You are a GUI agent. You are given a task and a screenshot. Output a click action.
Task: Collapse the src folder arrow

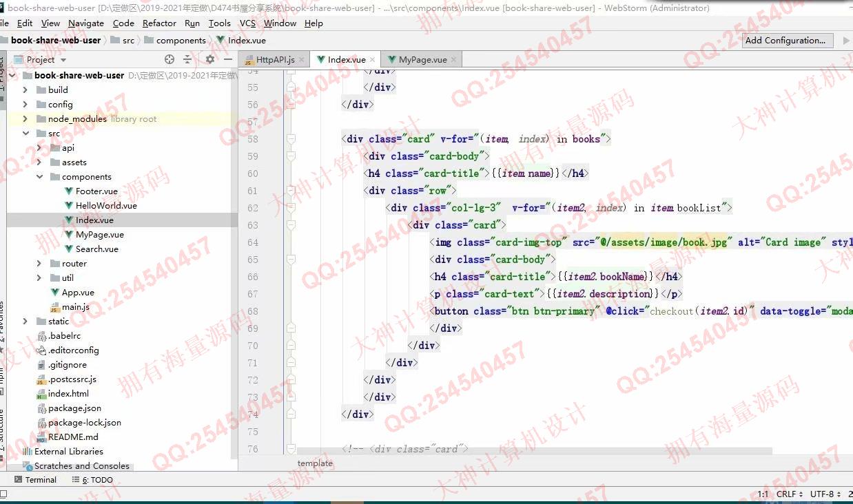click(x=25, y=133)
